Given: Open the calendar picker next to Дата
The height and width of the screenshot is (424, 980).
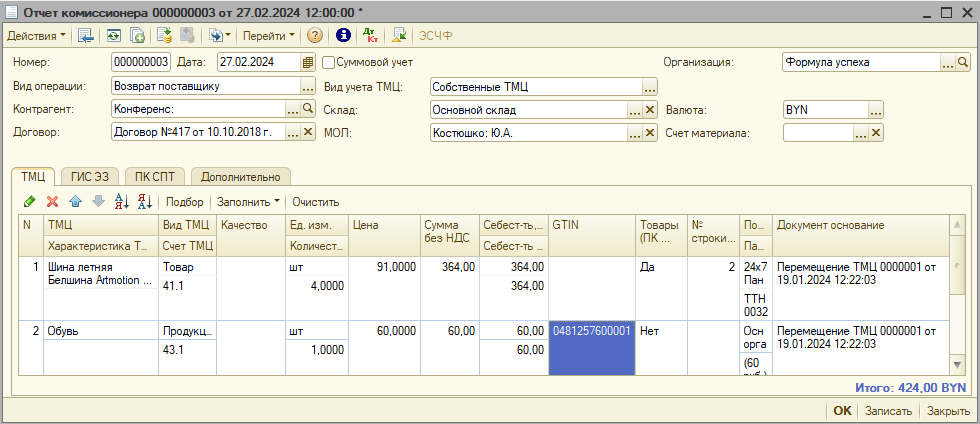Looking at the screenshot, I should tap(308, 62).
